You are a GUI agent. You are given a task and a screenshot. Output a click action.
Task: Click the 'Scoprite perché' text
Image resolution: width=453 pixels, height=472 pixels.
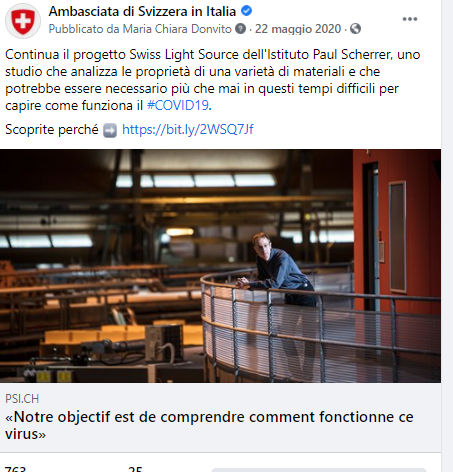pyautogui.click(x=52, y=129)
